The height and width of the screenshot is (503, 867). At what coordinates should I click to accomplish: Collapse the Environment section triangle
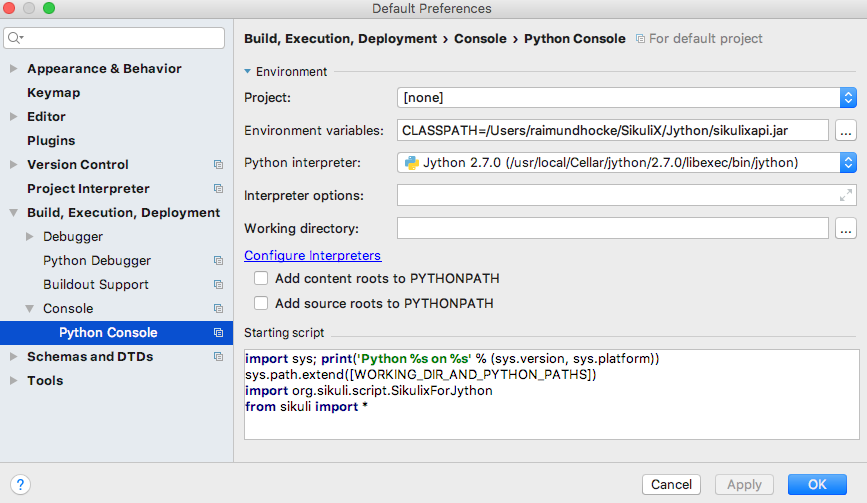pyautogui.click(x=248, y=72)
